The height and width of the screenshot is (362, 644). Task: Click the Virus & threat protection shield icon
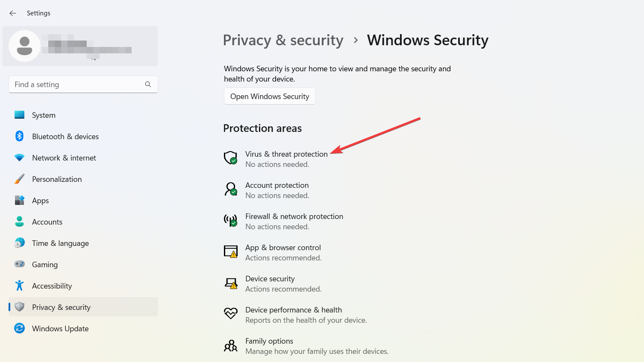[x=231, y=158]
